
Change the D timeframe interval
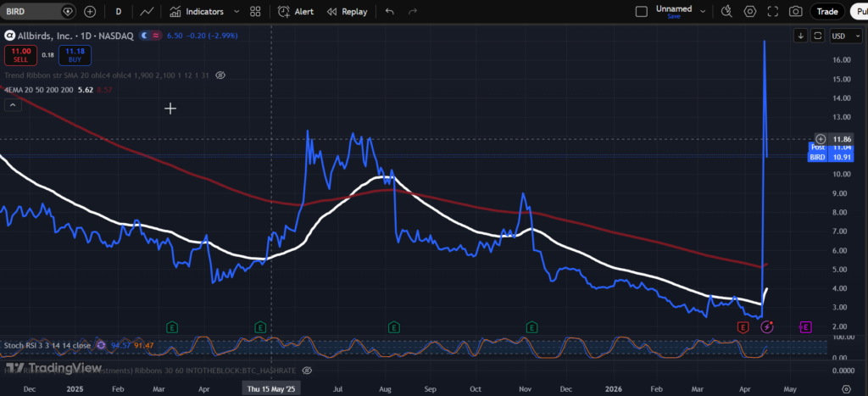(x=119, y=12)
